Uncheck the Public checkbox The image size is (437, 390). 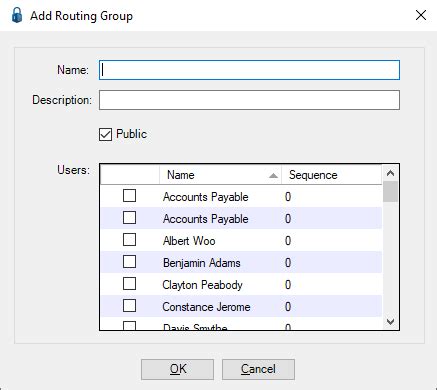tap(105, 134)
